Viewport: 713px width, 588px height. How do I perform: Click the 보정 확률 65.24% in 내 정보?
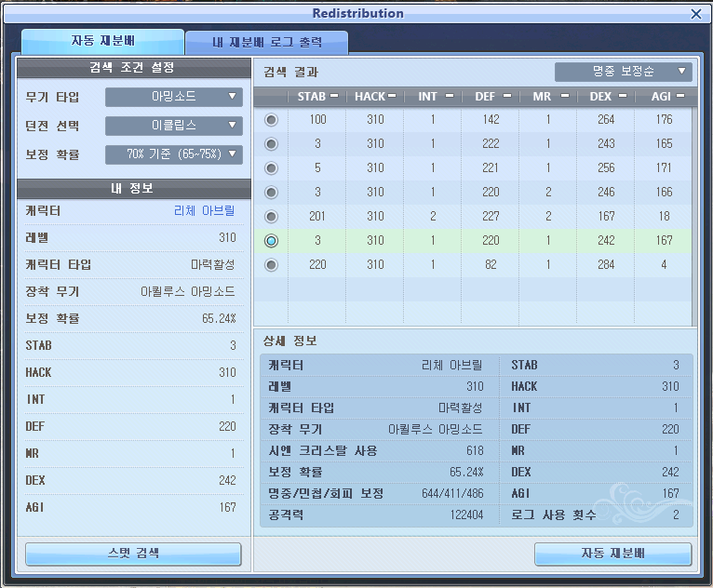coord(219,318)
